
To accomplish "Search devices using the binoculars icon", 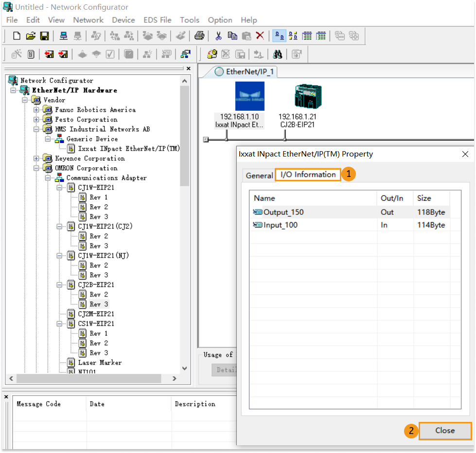I will [278, 54].
